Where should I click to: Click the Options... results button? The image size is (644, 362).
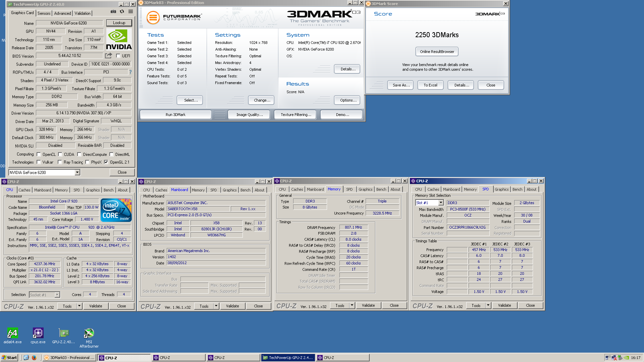coord(347,100)
